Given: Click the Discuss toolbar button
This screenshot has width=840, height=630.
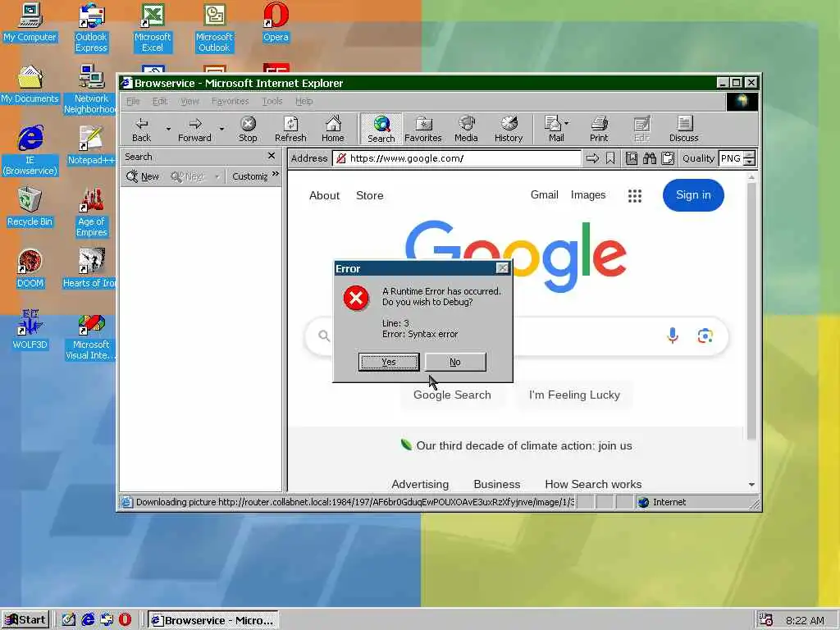Looking at the screenshot, I should (x=684, y=130).
